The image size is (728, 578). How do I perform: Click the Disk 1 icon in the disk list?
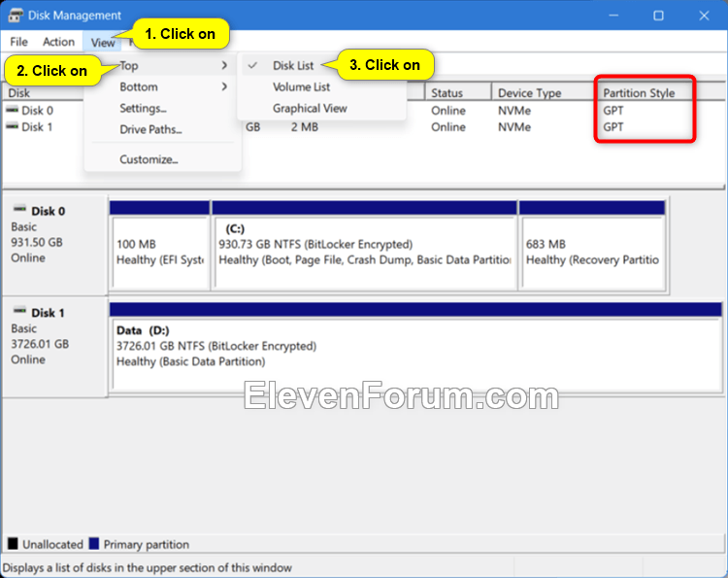click(13, 126)
